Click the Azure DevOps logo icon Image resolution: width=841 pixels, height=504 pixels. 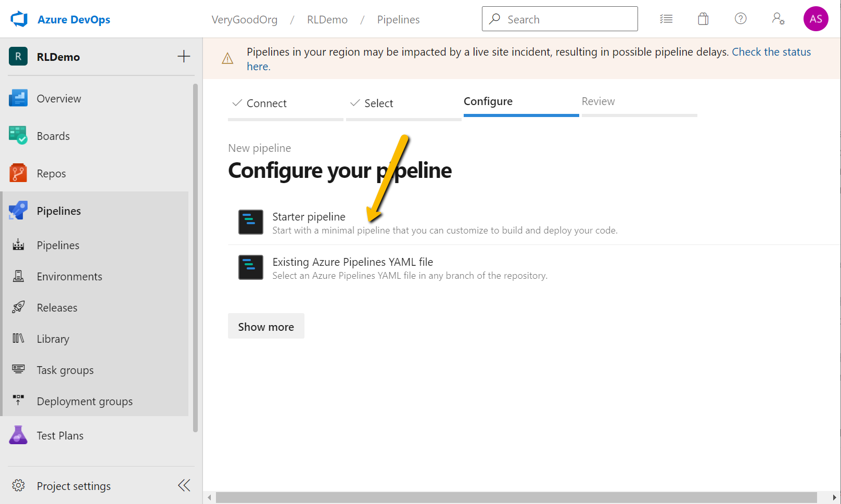point(19,19)
